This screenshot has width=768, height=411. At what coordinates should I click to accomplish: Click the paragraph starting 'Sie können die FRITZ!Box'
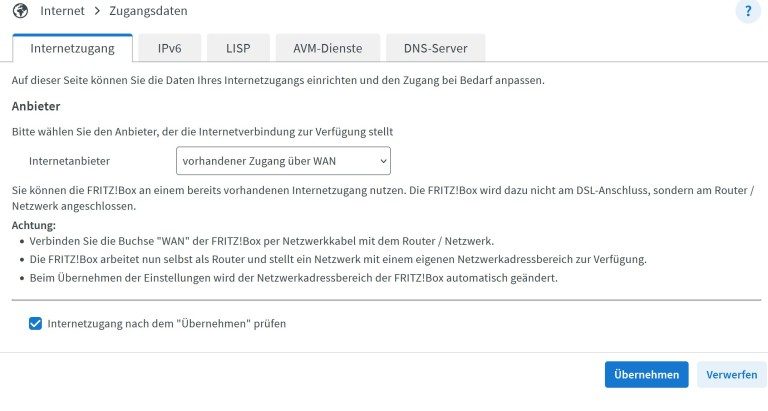[x=383, y=198]
